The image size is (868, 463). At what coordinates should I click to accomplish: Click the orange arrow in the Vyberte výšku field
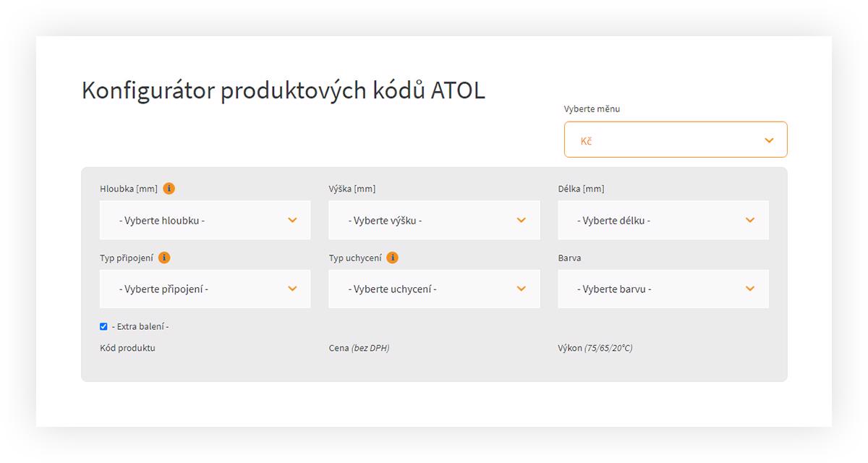pos(521,220)
